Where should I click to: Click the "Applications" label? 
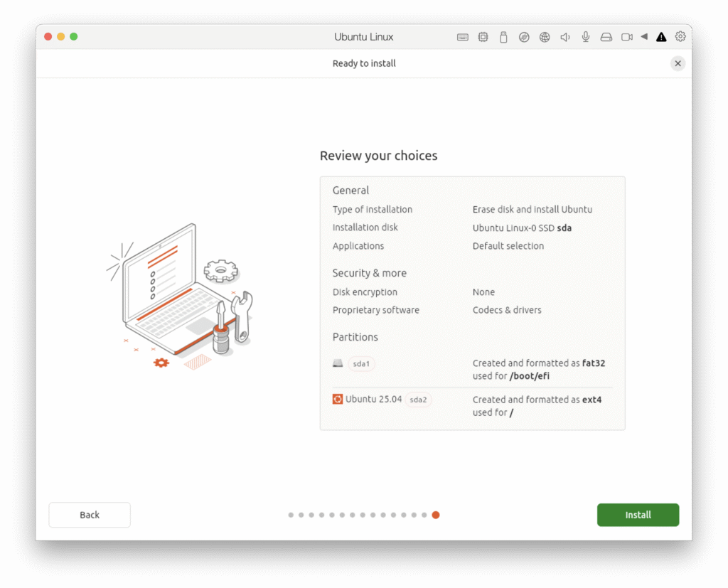pyautogui.click(x=358, y=246)
